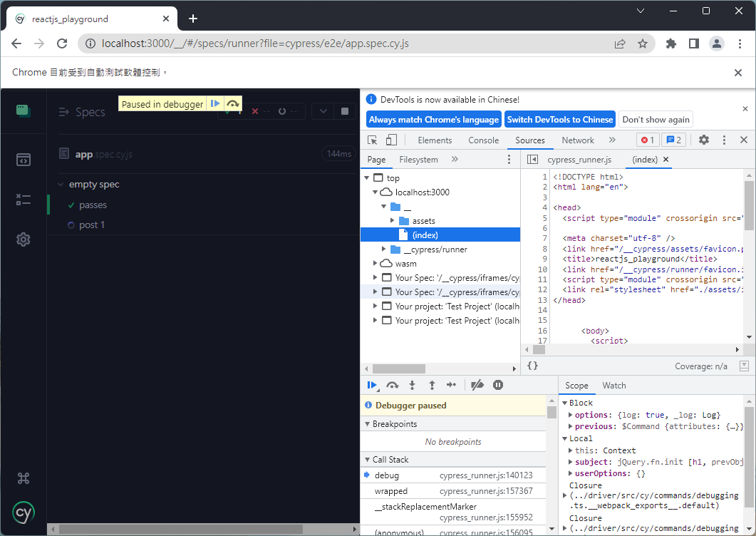This screenshot has height=536, width=756.
Task: Open the Watch tab
Action: point(613,386)
